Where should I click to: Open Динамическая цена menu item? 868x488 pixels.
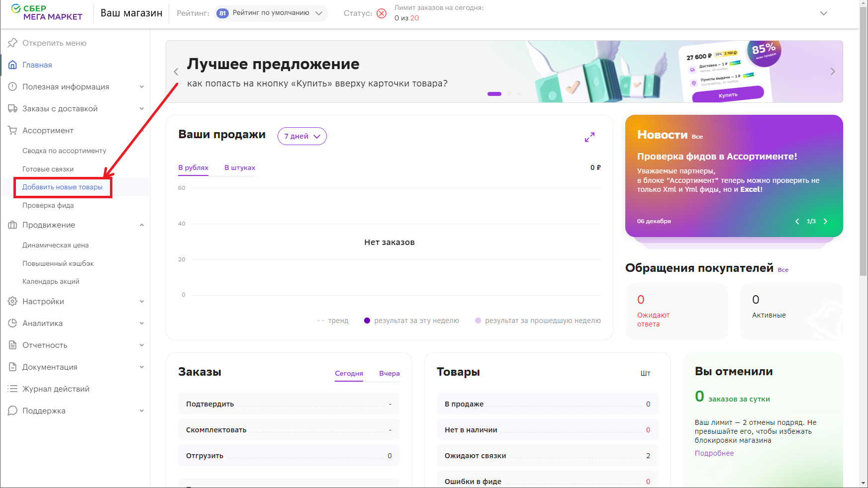point(55,245)
